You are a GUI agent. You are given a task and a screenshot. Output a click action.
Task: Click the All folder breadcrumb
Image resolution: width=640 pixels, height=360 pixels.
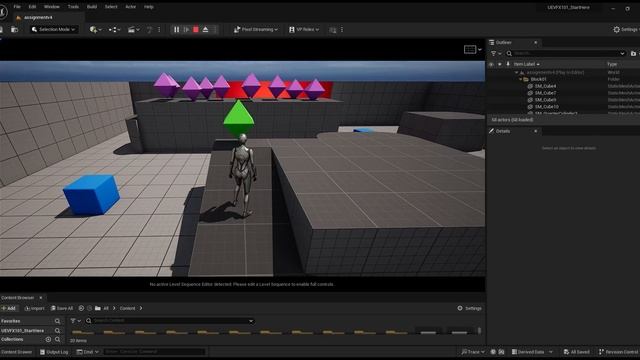pos(106,308)
